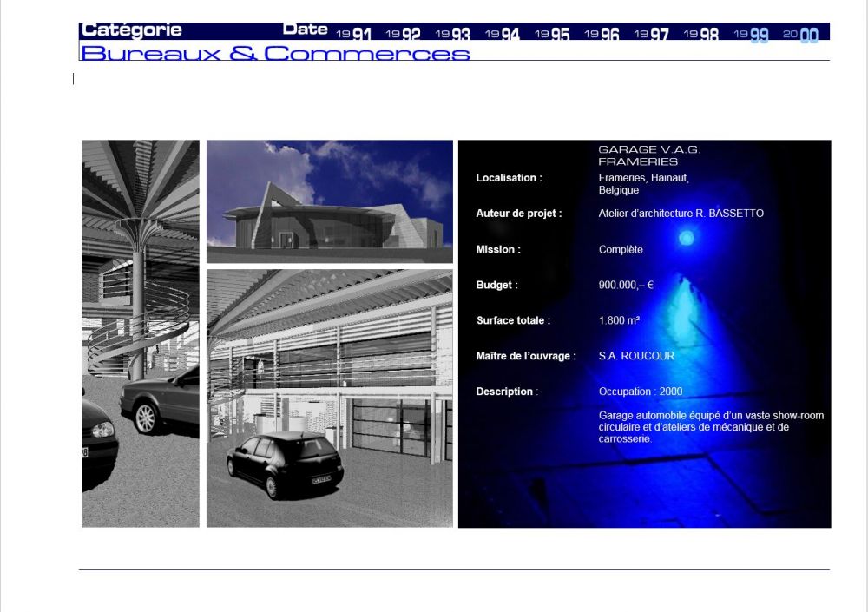
Task: Click the Description label
Action: [507, 391]
